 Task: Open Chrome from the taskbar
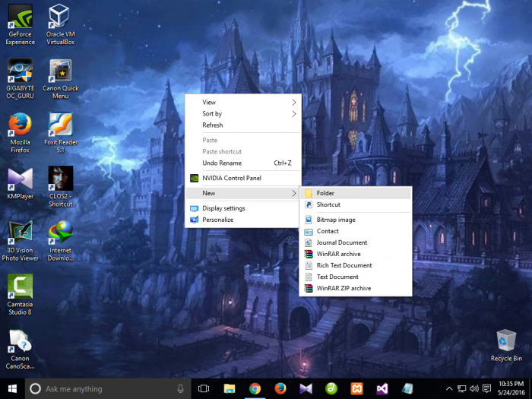pos(255,388)
